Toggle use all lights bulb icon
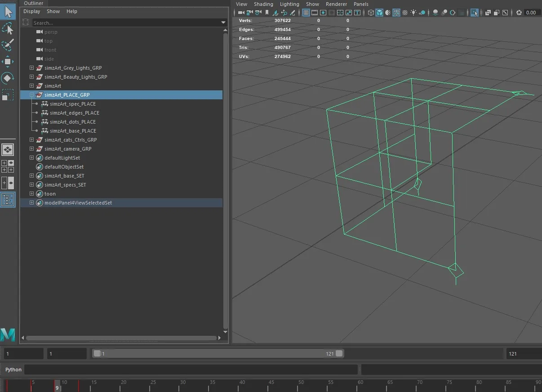This screenshot has height=392, width=542. click(413, 13)
